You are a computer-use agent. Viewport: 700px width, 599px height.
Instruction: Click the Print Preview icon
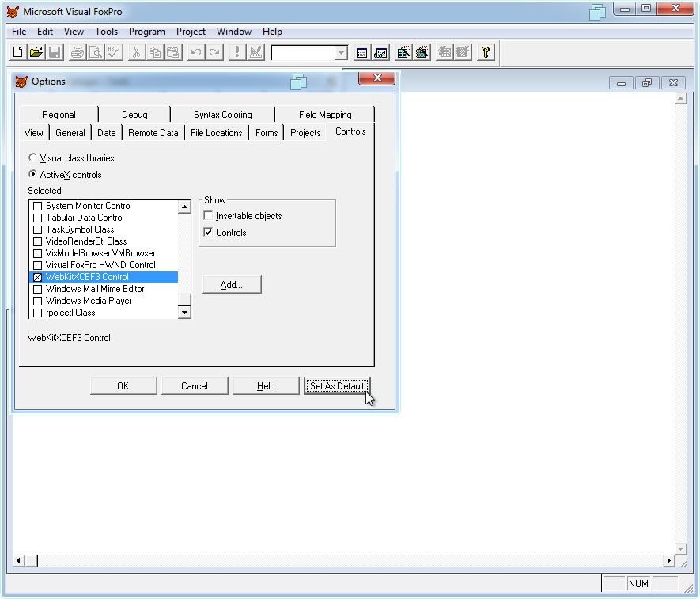click(x=96, y=52)
